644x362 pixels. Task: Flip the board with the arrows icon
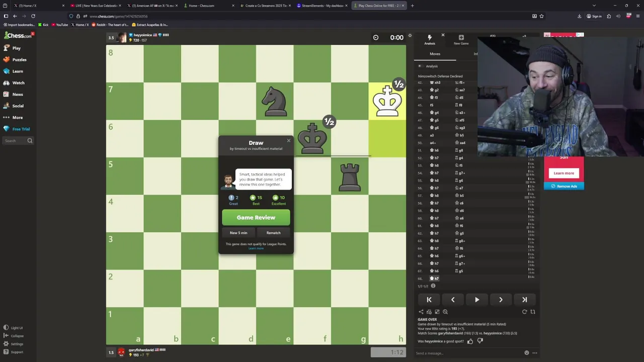pos(533,312)
